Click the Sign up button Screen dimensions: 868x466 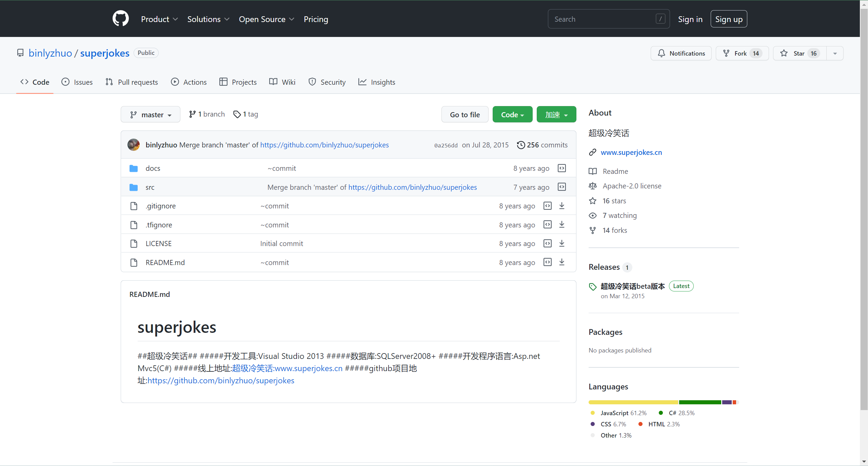[x=729, y=19]
